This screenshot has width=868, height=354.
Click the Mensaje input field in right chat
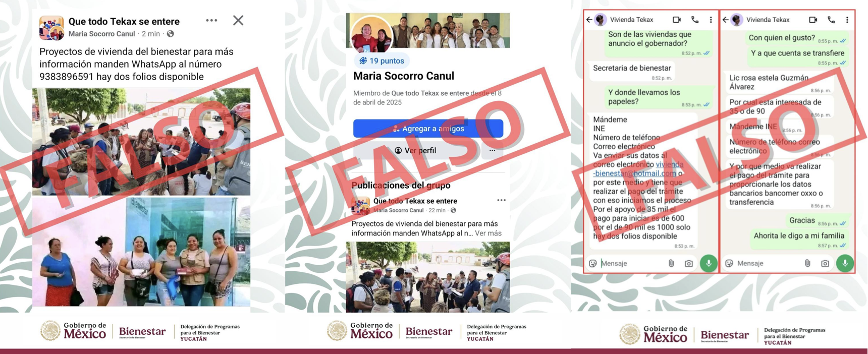click(767, 263)
